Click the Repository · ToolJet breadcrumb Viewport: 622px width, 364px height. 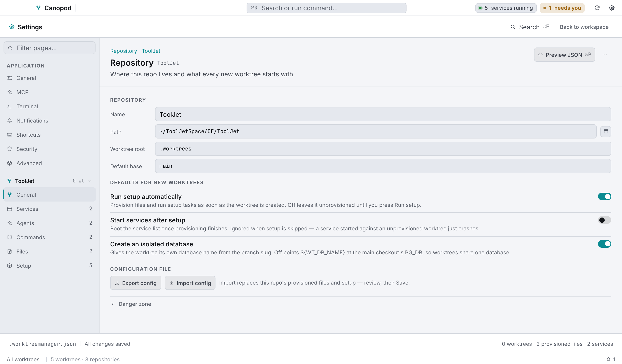point(135,51)
